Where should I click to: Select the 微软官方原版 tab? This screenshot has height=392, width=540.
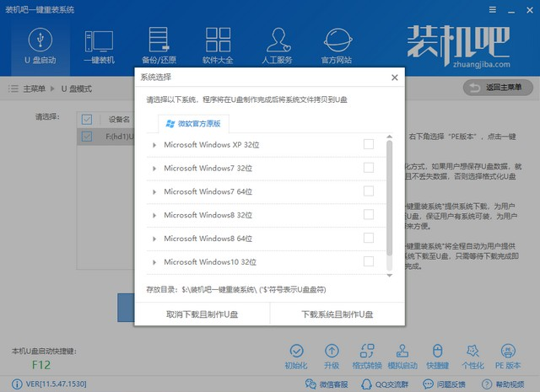tap(193, 123)
